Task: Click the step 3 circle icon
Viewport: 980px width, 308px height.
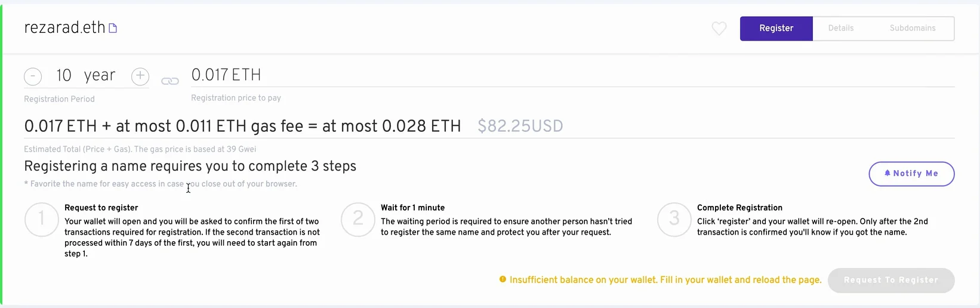Action: point(674,219)
